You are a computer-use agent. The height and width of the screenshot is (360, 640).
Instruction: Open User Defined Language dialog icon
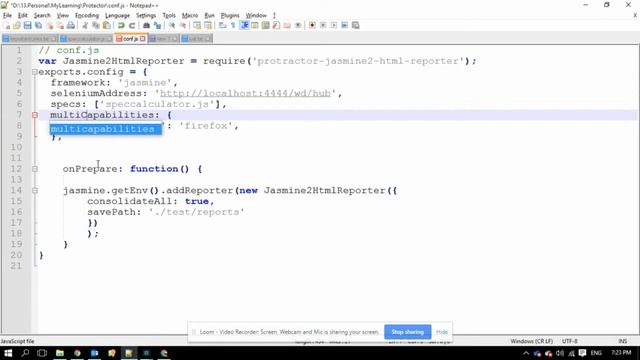pyautogui.click(x=255, y=25)
